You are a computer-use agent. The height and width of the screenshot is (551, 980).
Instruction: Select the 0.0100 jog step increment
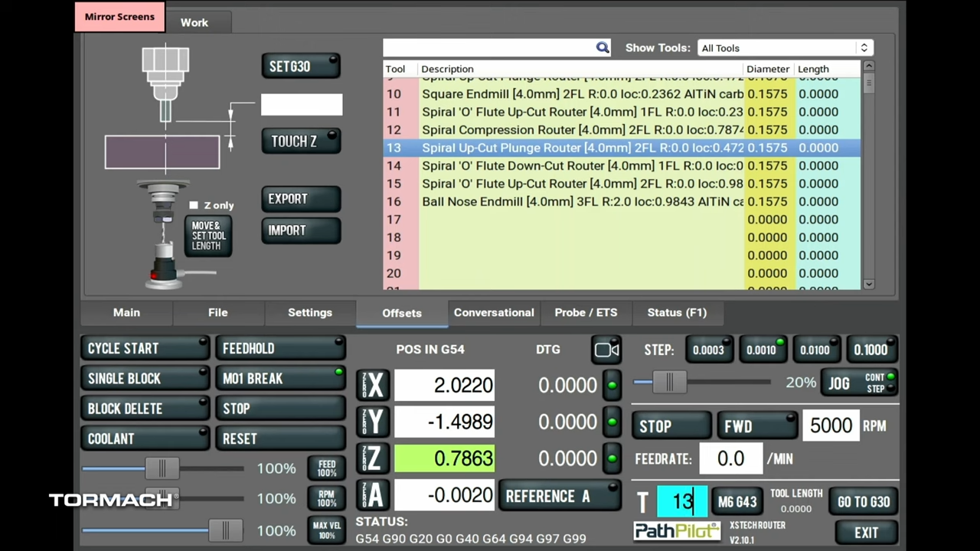(815, 350)
